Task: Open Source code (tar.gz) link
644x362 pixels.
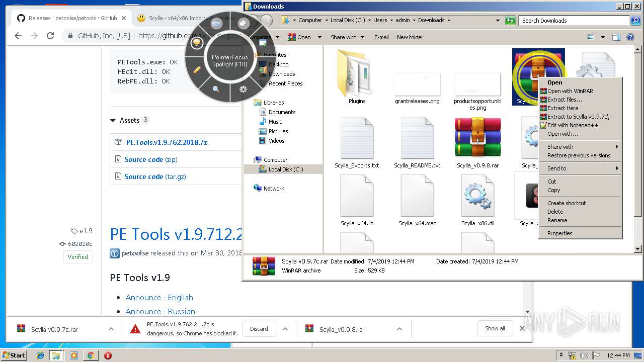Action: 155,176
